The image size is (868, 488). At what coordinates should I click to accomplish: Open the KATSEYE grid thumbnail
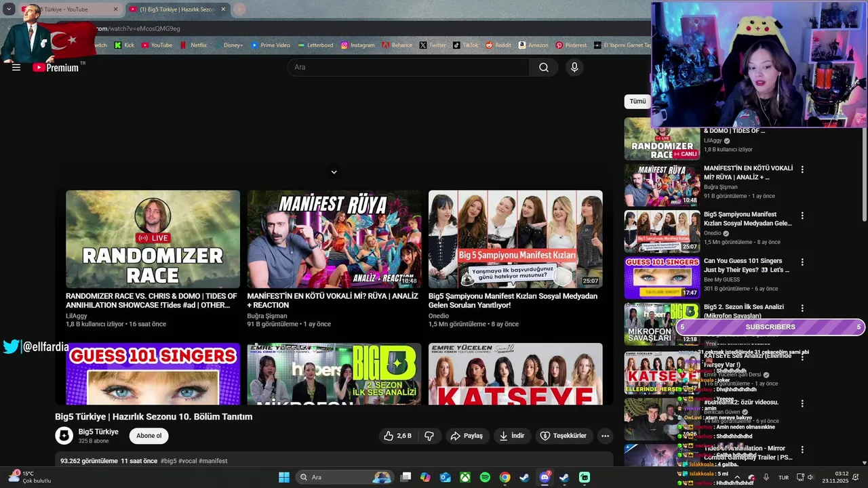point(515,374)
